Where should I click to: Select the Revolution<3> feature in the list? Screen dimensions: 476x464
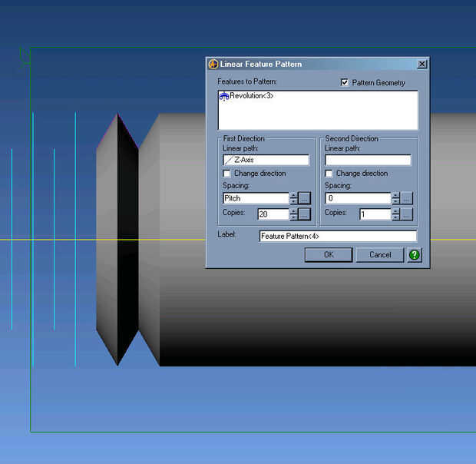point(246,96)
